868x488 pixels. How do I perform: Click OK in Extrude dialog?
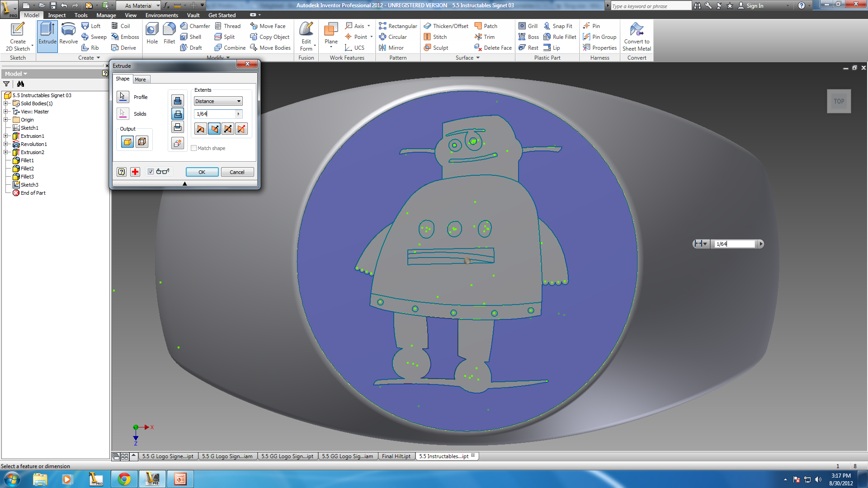pos(202,172)
